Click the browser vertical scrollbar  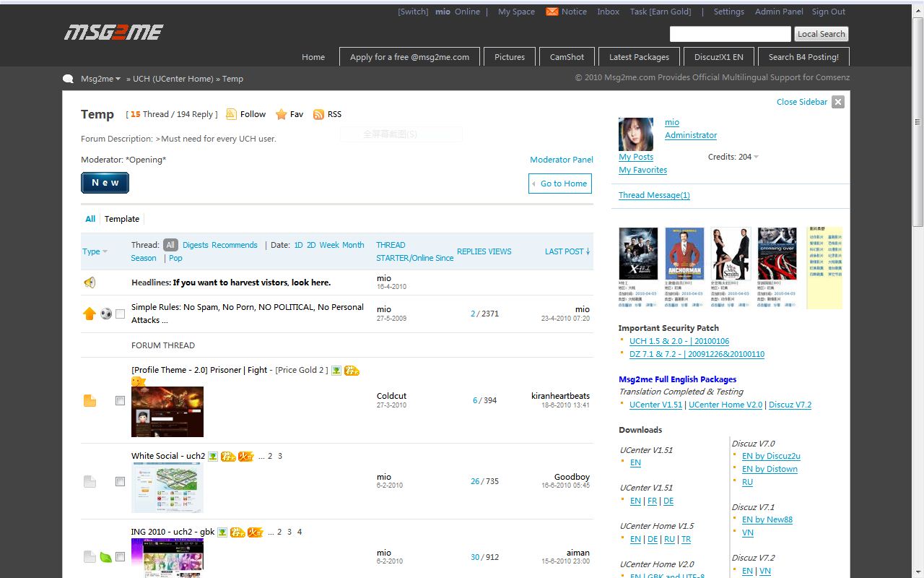pyautogui.click(x=918, y=123)
